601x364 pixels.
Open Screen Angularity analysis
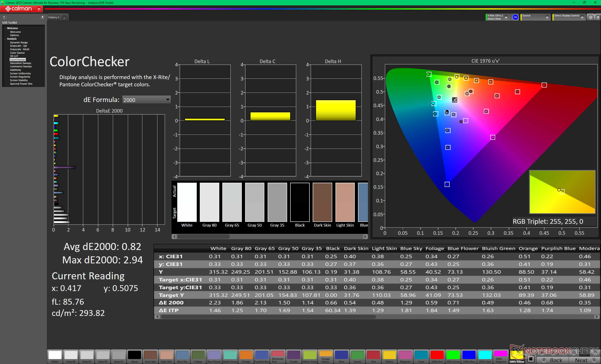[x=20, y=77]
